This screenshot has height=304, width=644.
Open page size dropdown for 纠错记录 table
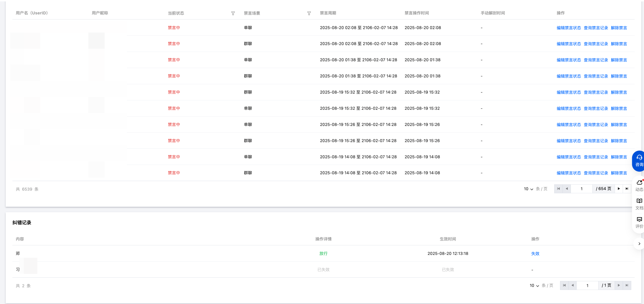[534, 286]
